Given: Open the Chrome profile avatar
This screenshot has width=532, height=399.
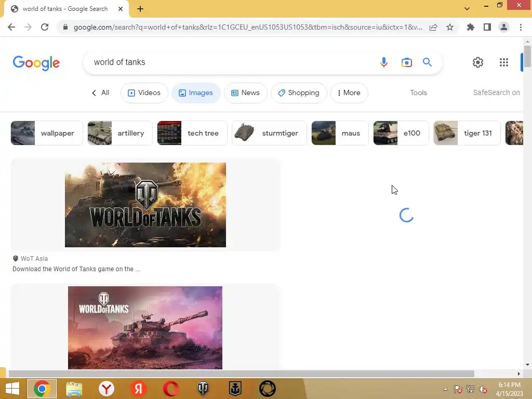Looking at the screenshot, I should pyautogui.click(x=504, y=27).
